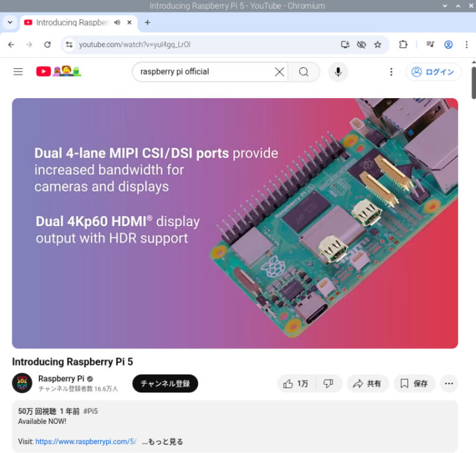Open more actions ellipsis beside 保存

[x=449, y=383]
